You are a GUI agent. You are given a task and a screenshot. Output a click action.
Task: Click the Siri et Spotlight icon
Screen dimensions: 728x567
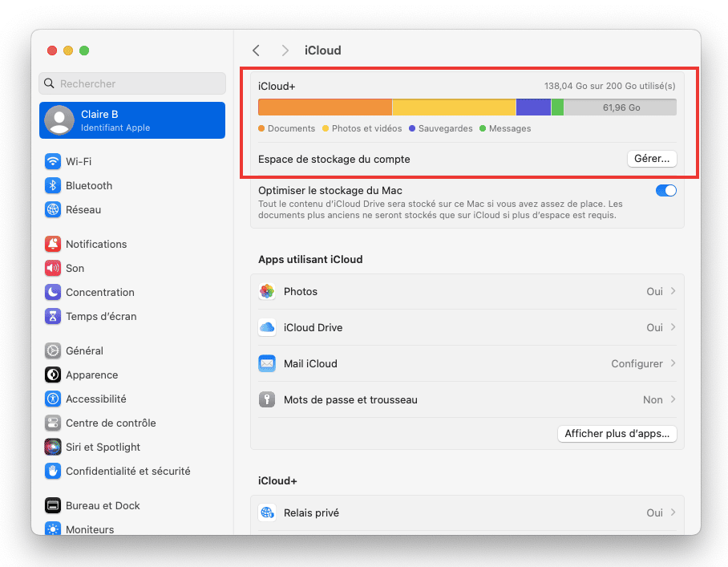click(52, 448)
